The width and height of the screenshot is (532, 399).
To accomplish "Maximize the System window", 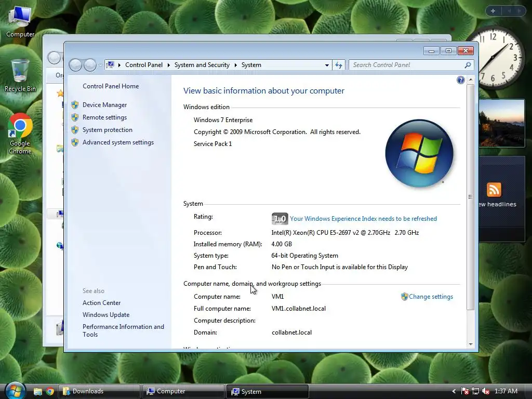I will [x=448, y=51].
